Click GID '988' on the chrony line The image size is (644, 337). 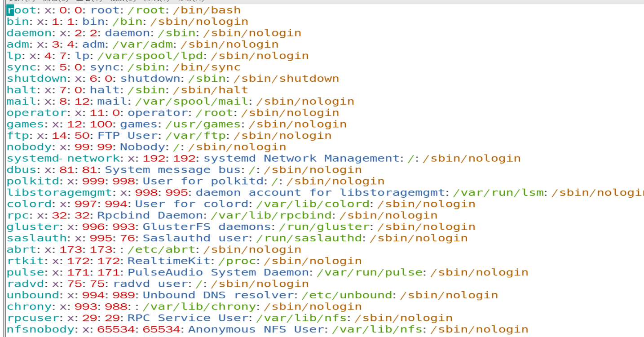(116, 306)
